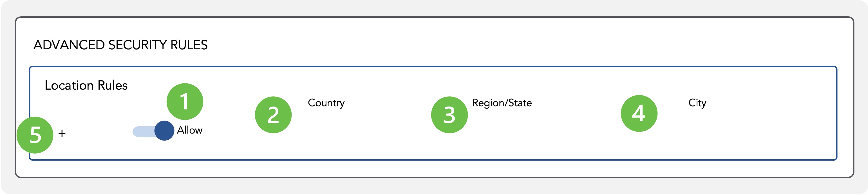This screenshot has width=868, height=195.
Task: Click the dark blue toggle knob
Action: click(x=164, y=131)
